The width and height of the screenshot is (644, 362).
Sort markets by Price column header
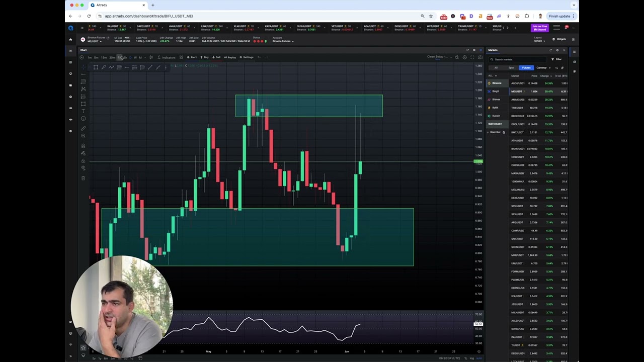(x=534, y=76)
